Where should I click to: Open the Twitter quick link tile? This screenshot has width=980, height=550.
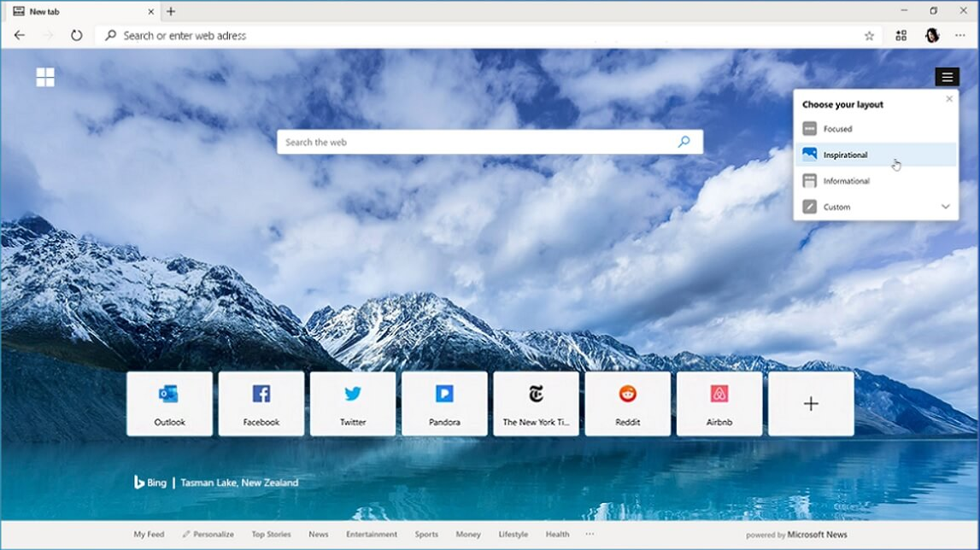353,404
